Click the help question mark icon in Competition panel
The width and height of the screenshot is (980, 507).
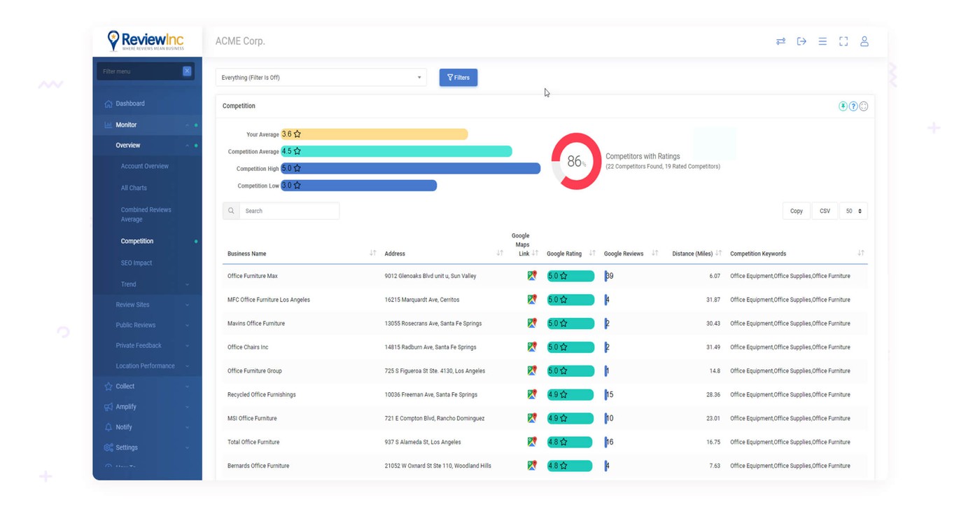click(x=853, y=106)
